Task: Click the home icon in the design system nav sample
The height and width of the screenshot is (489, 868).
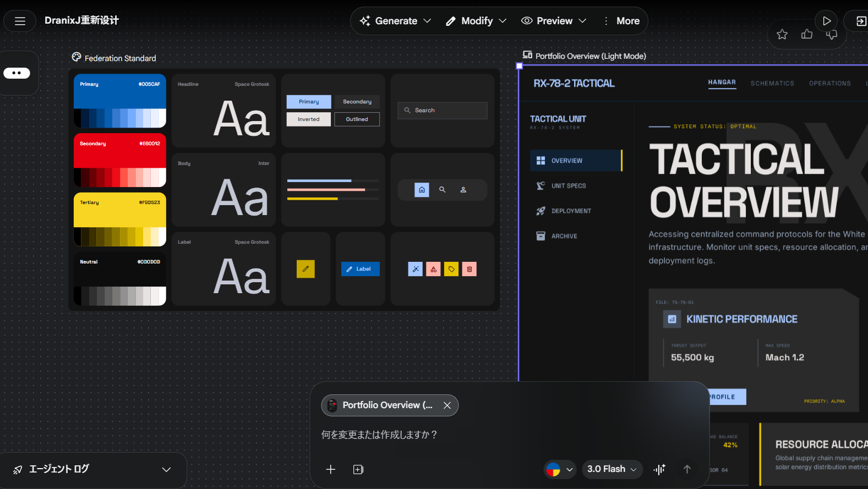Action: [x=422, y=190]
